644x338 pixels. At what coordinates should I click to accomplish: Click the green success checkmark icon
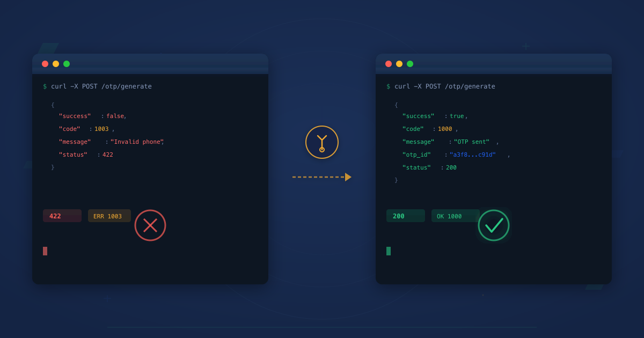pos(494,225)
